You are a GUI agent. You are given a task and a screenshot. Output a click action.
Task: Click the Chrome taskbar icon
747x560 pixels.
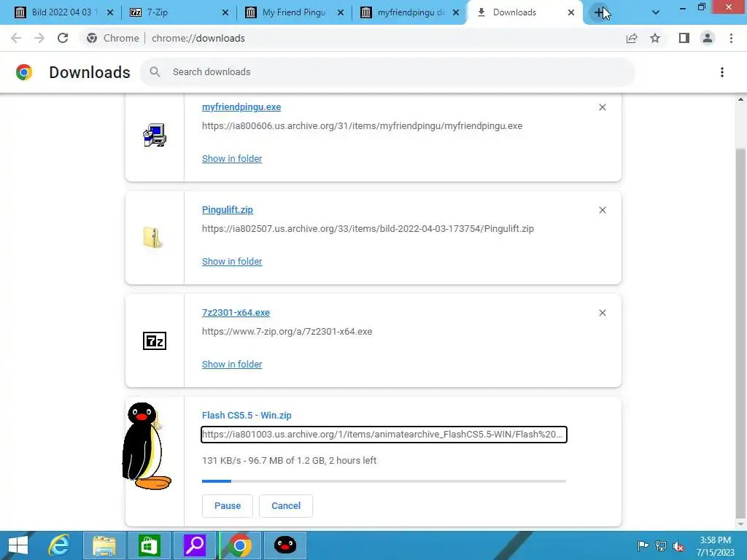[240, 545]
